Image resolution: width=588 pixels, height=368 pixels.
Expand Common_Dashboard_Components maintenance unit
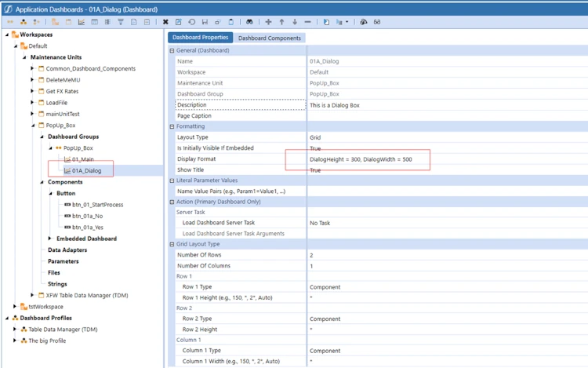click(32, 68)
